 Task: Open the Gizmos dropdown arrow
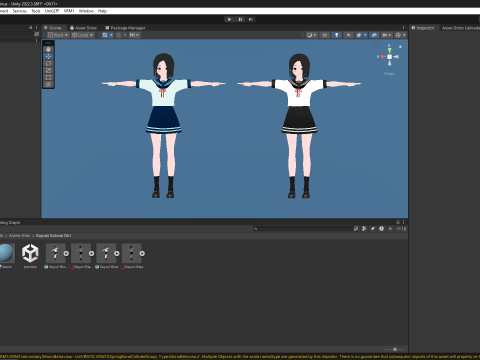(404, 35)
